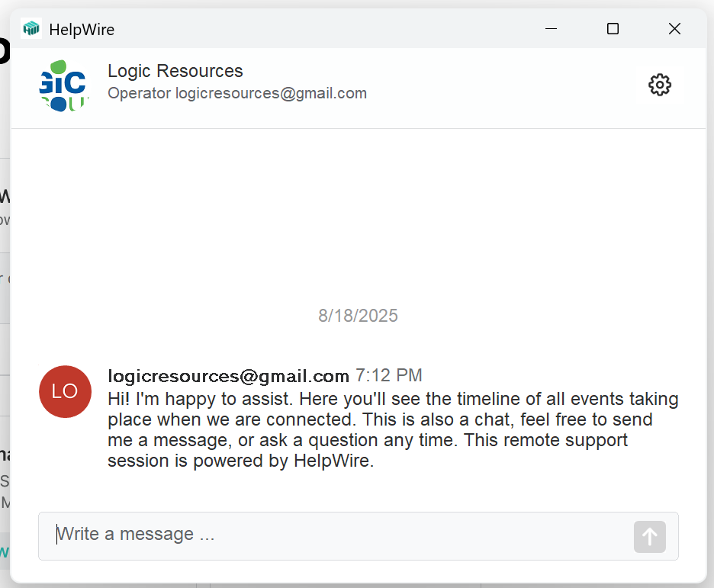Click the 7:12 PM message timestamp
714x588 pixels.
(388, 376)
